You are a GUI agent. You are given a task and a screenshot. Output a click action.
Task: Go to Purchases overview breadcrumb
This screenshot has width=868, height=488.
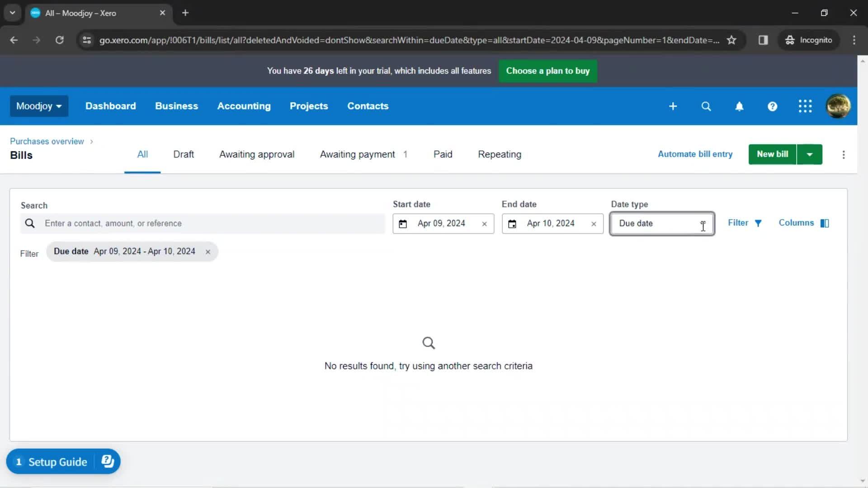[x=47, y=141]
